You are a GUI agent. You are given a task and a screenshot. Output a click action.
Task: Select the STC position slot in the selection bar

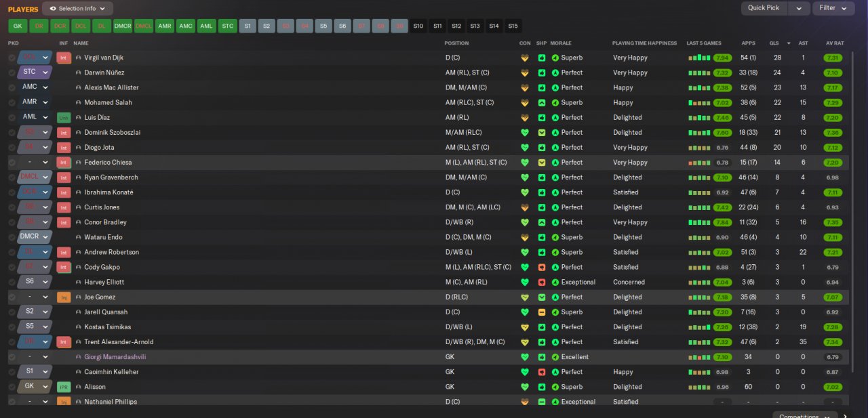pyautogui.click(x=228, y=26)
